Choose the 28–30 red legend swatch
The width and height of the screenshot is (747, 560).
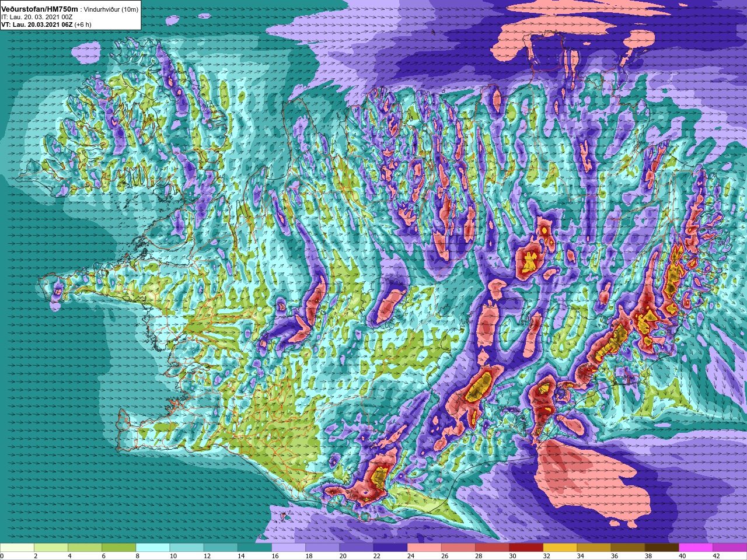coord(492,548)
